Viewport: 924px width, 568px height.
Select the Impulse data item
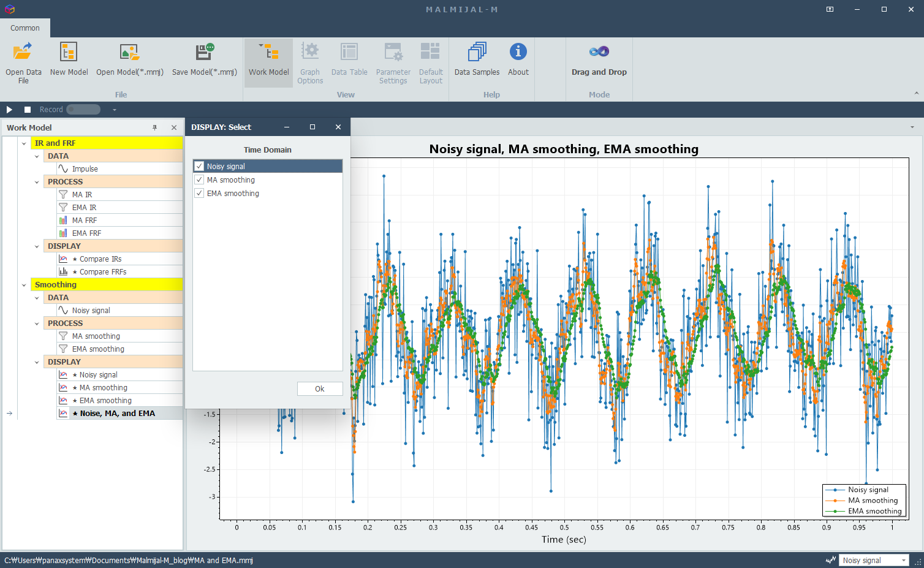pyautogui.click(x=119, y=169)
